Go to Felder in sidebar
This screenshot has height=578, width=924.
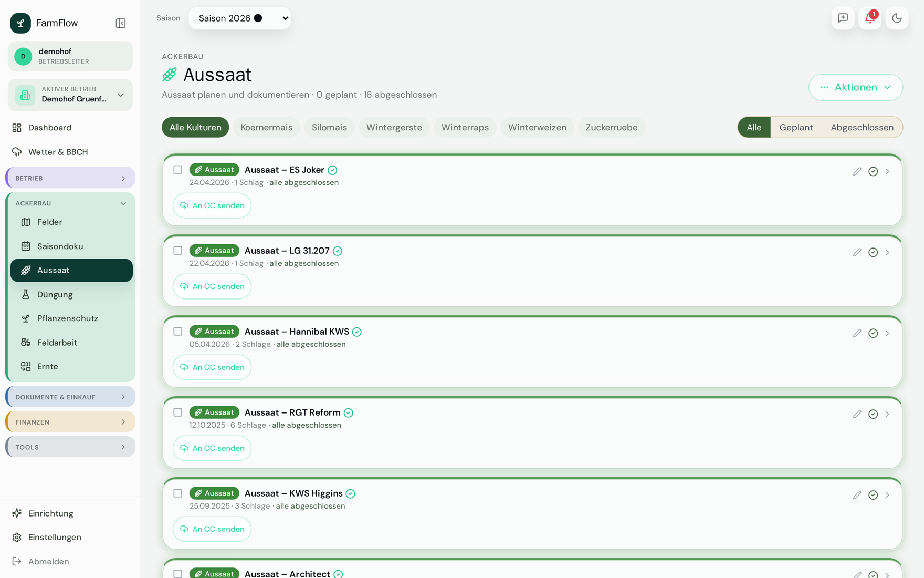(x=71, y=222)
